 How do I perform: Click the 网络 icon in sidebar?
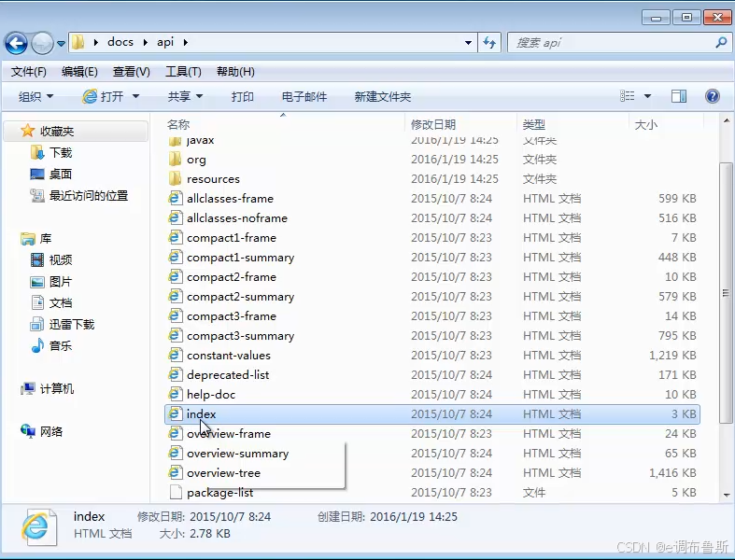pyautogui.click(x=28, y=431)
